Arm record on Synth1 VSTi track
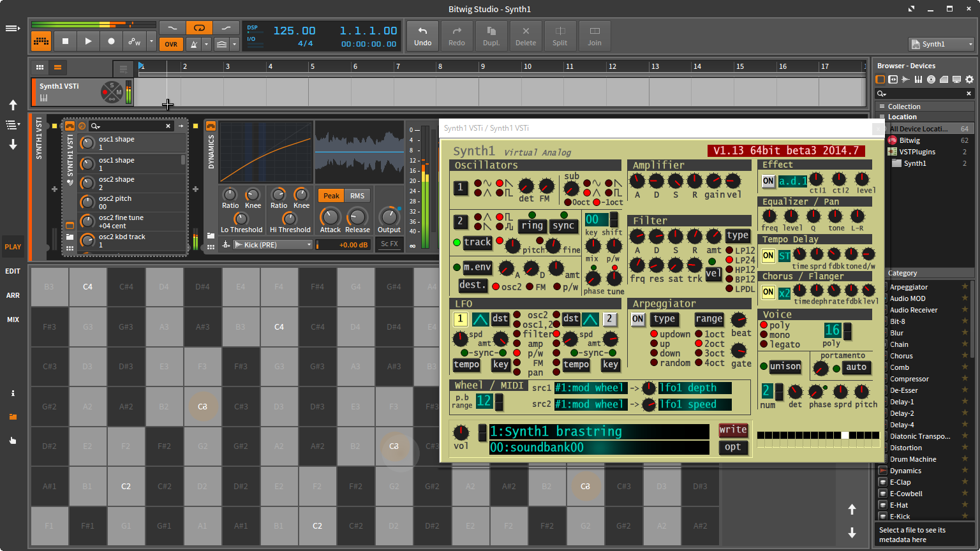This screenshot has width=980, height=551. pyautogui.click(x=105, y=92)
